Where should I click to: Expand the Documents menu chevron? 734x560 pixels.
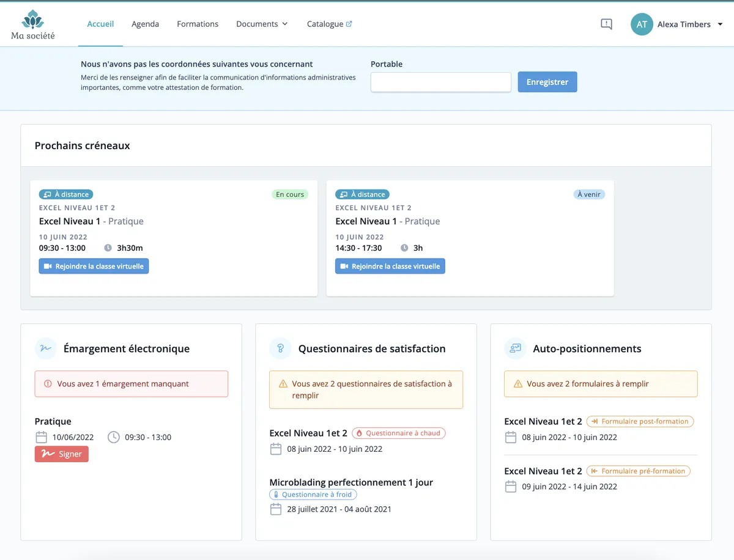click(x=284, y=24)
